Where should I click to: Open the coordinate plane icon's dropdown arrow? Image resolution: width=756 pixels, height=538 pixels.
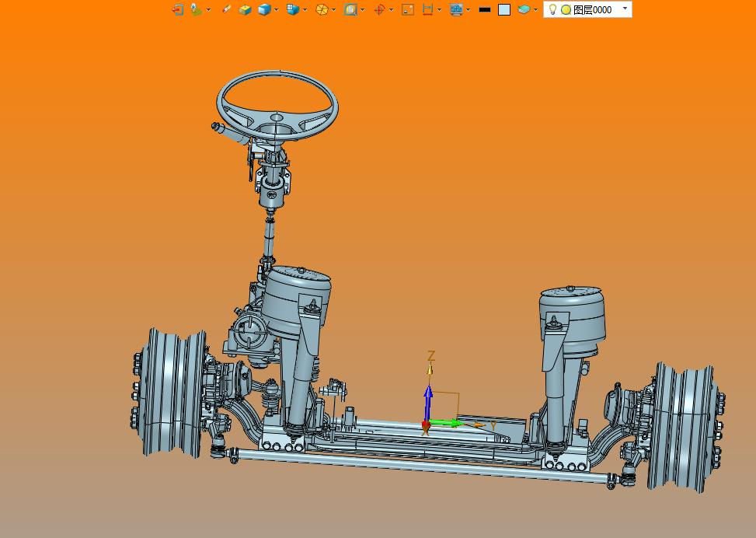pos(208,9)
